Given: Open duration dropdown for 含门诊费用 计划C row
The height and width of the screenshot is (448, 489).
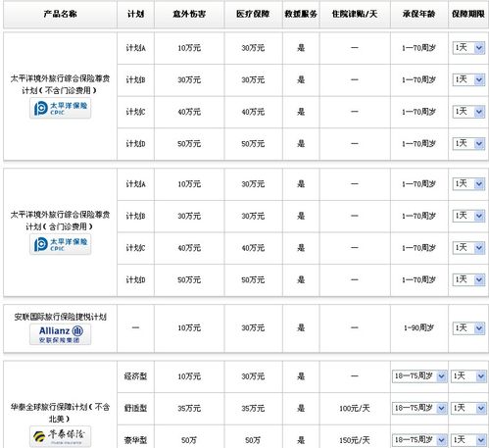Looking at the screenshot, I should [x=468, y=248].
